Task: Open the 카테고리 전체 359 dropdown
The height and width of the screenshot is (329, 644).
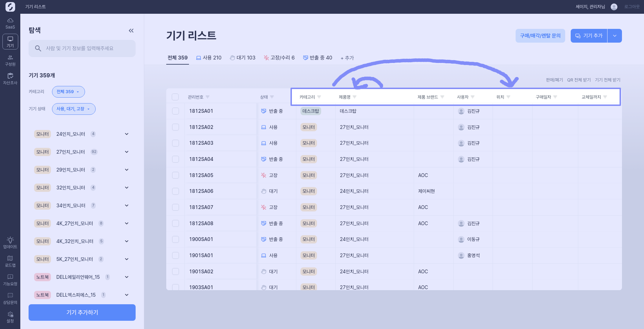Action: pyautogui.click(x=68, y=92)
